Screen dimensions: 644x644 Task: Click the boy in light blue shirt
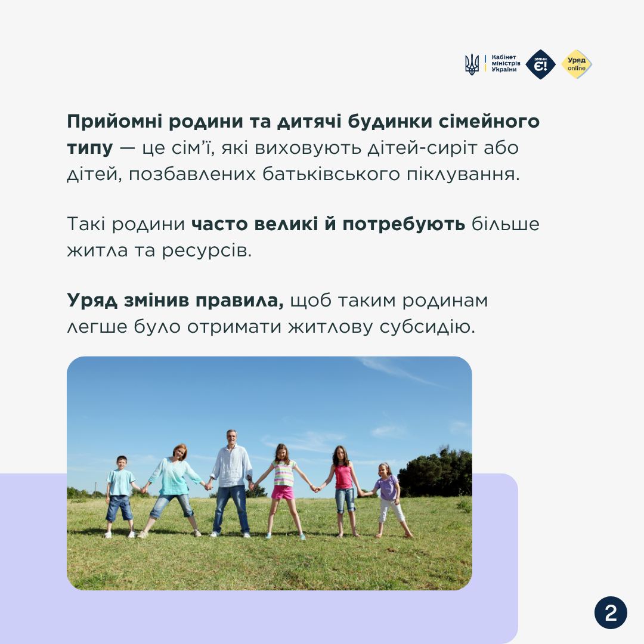tap(120, 495)
